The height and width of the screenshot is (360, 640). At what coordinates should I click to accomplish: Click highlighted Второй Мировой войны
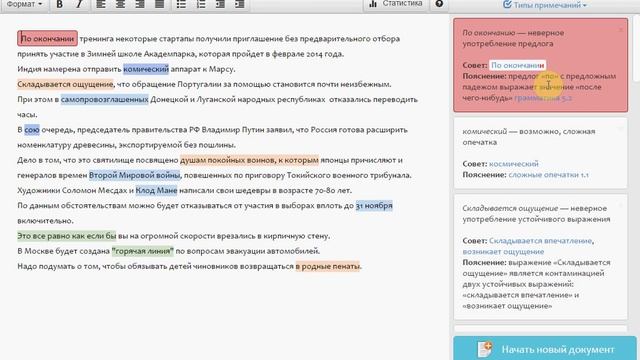[x=134, y=175]
